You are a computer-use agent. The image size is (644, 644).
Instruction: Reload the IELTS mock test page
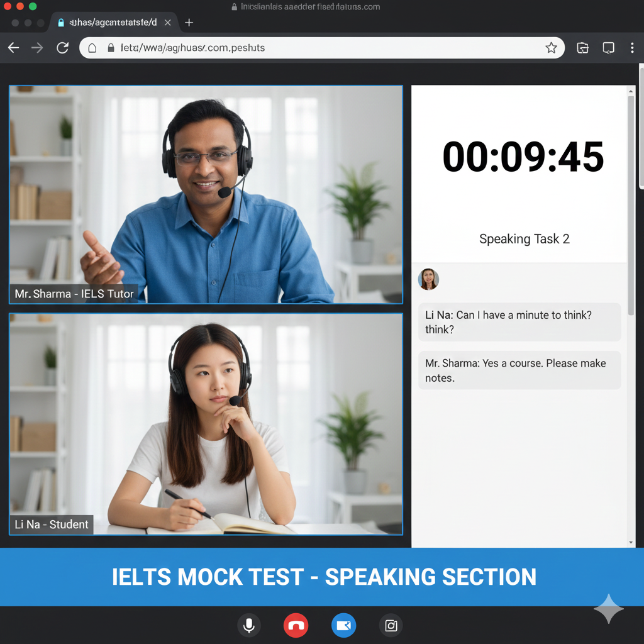(x=62, y=47)
